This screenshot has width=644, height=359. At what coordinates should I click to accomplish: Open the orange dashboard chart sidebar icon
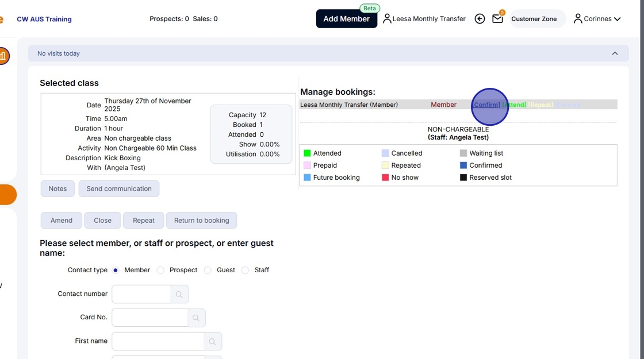(2, 56)
